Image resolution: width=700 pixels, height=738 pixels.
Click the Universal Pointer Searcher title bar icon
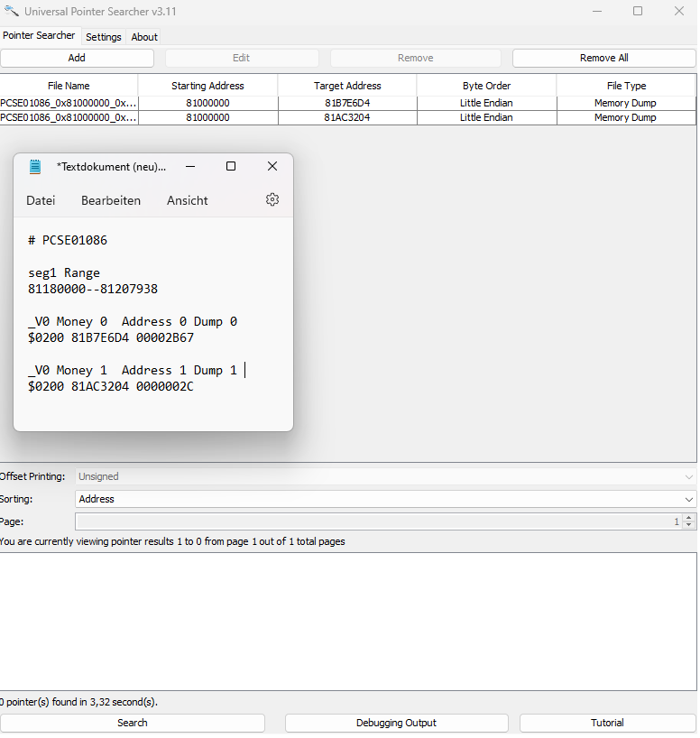12,11
